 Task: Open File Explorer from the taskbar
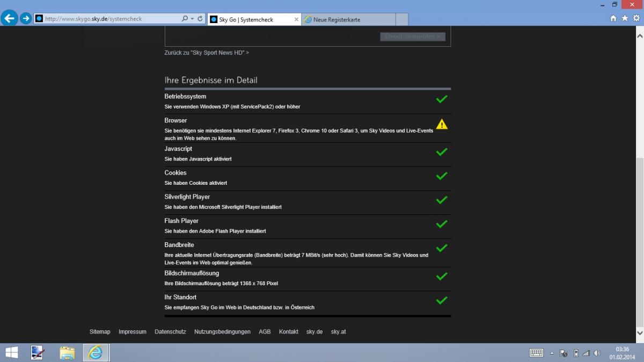(x=67, y=352)
